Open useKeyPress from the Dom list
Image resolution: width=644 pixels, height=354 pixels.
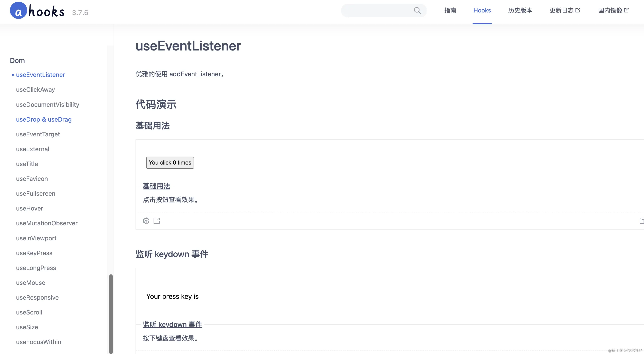coord(34,253)
